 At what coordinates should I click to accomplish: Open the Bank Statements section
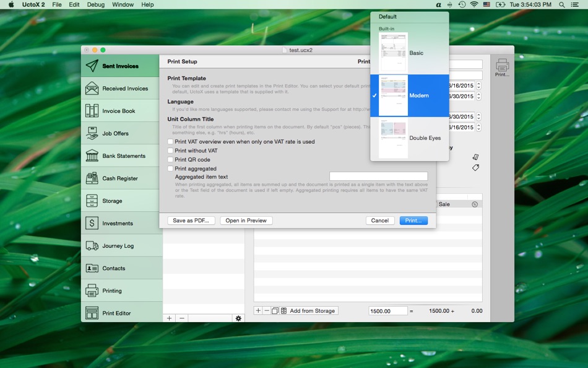(x=121, y=156)
